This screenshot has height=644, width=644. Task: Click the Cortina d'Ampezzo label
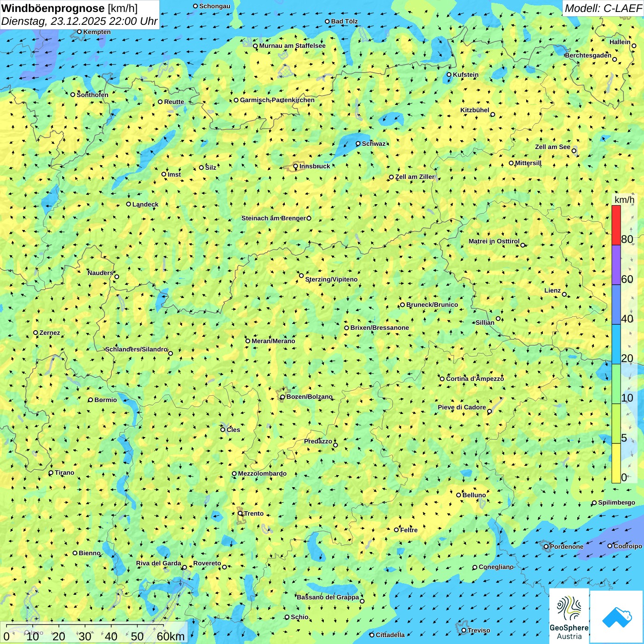tap(475, 379)
